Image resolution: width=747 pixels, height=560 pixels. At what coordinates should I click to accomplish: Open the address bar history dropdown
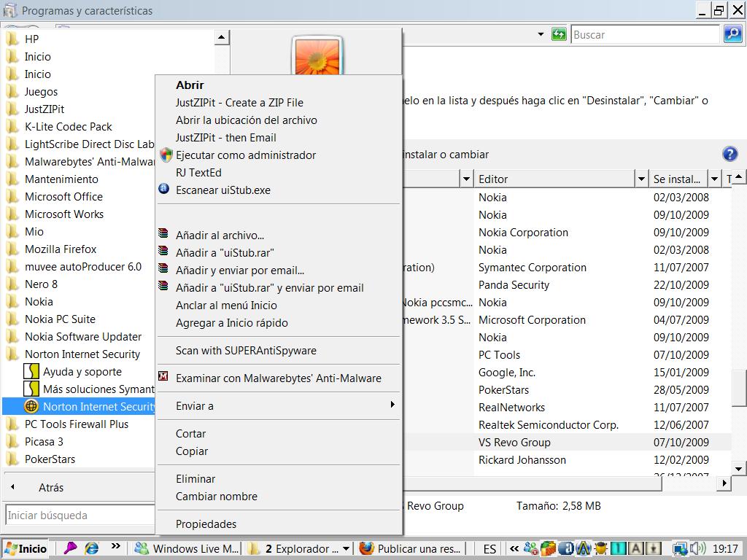click(541, 34)
